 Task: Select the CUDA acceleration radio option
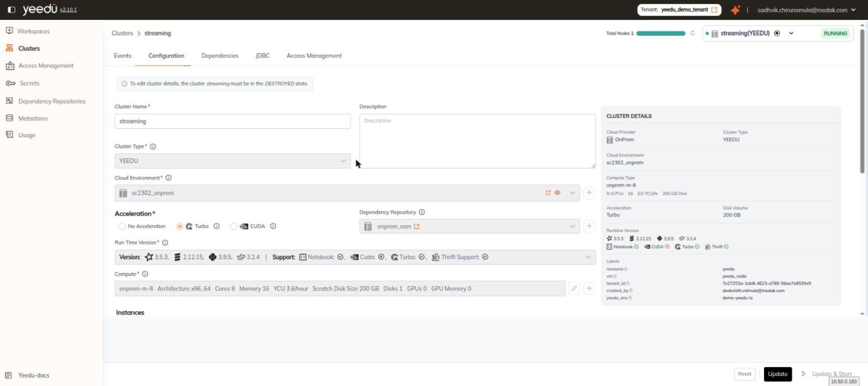click(234, 226)
